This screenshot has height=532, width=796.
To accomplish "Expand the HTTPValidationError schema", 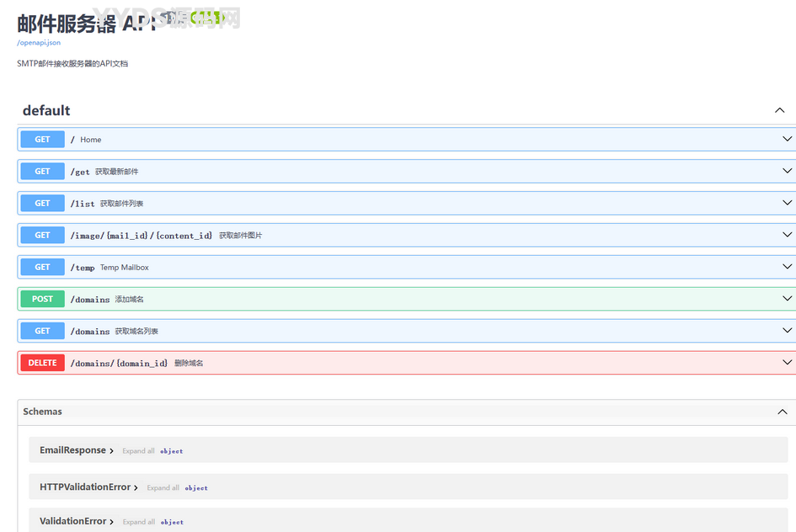I will point(88,487).
